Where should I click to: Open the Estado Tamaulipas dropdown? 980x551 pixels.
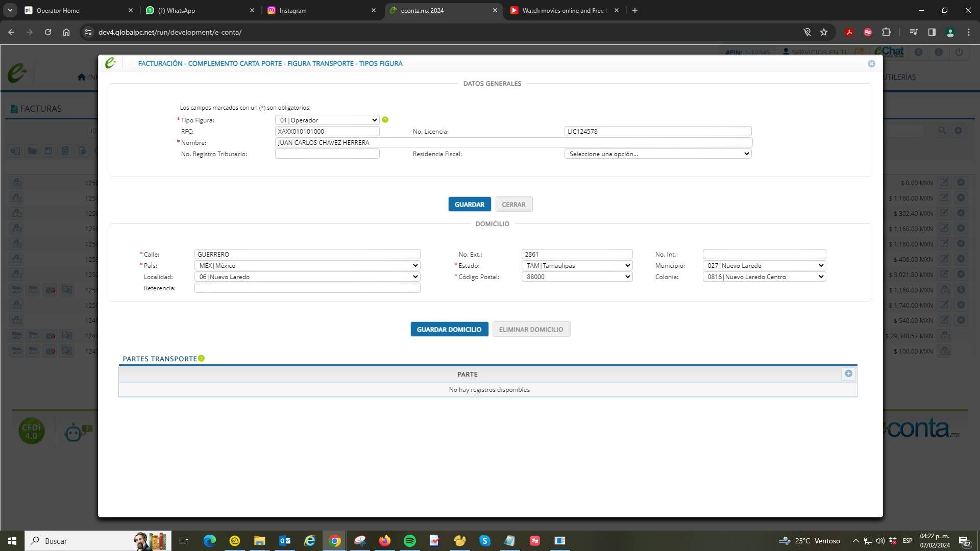point(577,266)
